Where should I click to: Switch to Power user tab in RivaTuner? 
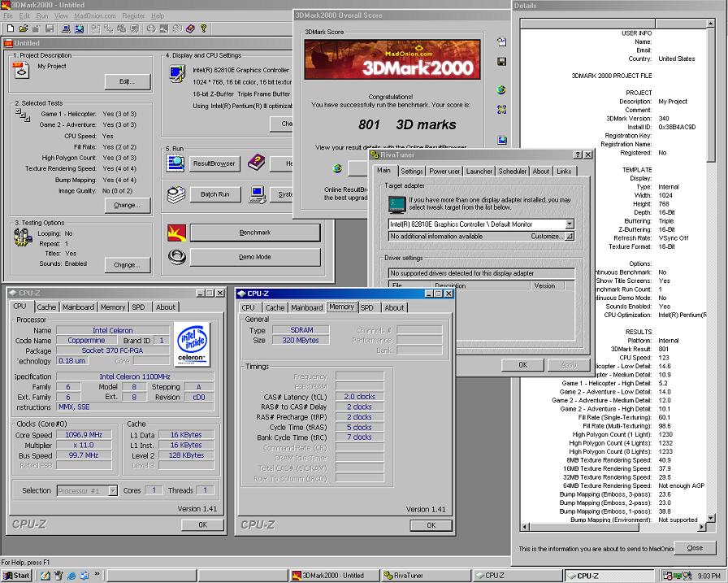(x=444, y=171)
